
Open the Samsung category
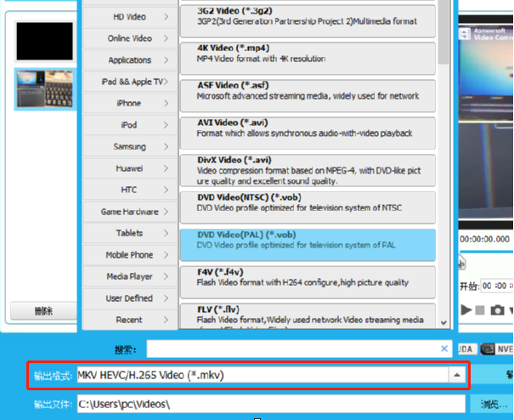(x=130, y=147)
